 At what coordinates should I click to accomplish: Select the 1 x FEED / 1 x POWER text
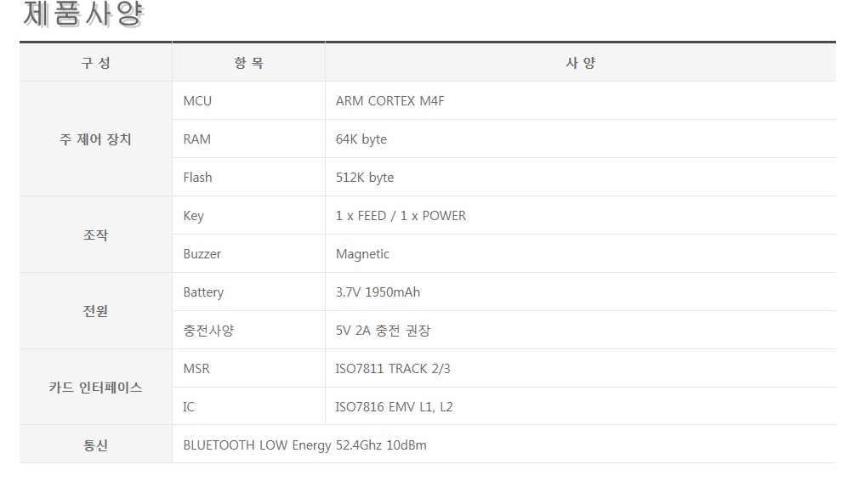(401, 216)
